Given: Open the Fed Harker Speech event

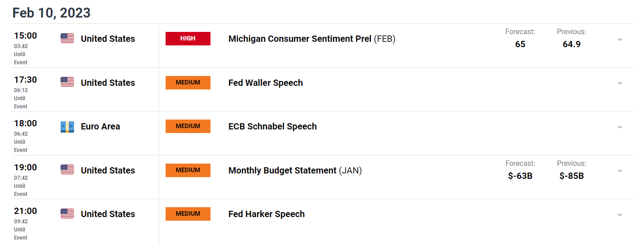Looking at the screenshot, I should coord(267,214).
